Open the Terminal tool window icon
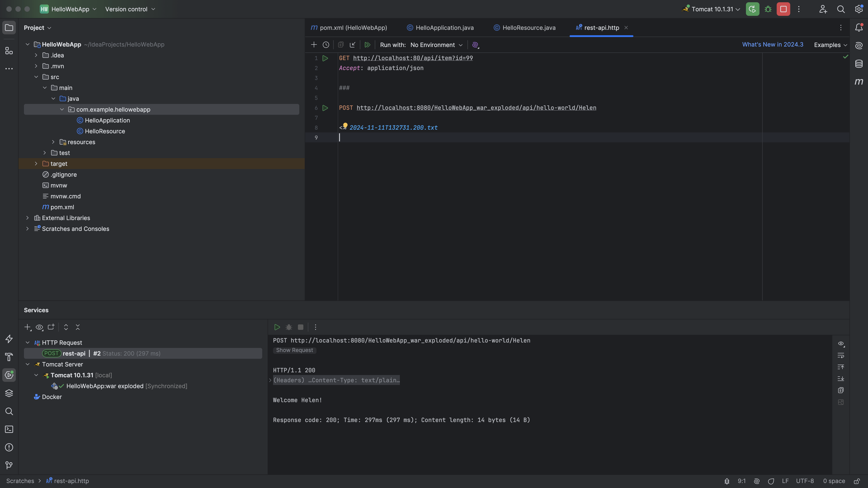 pos(9,429)
